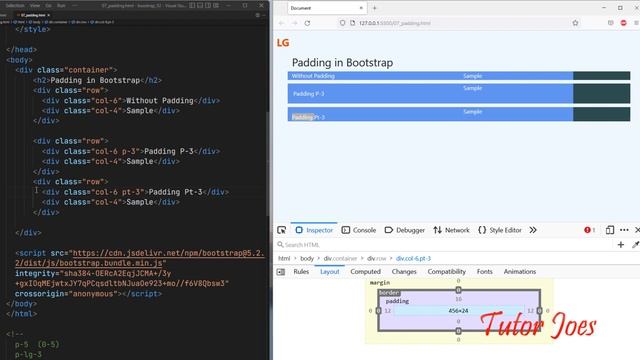Switch to the Debugger tab
Viewport: 640px width, 360px height.
coord(404,230)
